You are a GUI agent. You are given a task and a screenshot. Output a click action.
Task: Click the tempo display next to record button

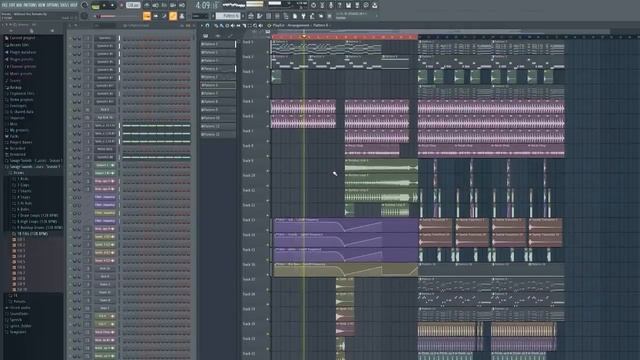pos(133,5)
